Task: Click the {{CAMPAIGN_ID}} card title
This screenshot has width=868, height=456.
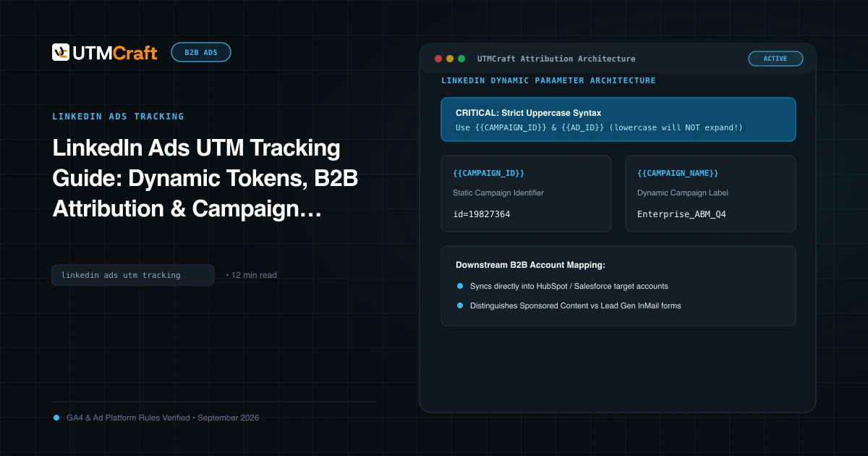Action: pyautogui.click(x=489, y=174)
